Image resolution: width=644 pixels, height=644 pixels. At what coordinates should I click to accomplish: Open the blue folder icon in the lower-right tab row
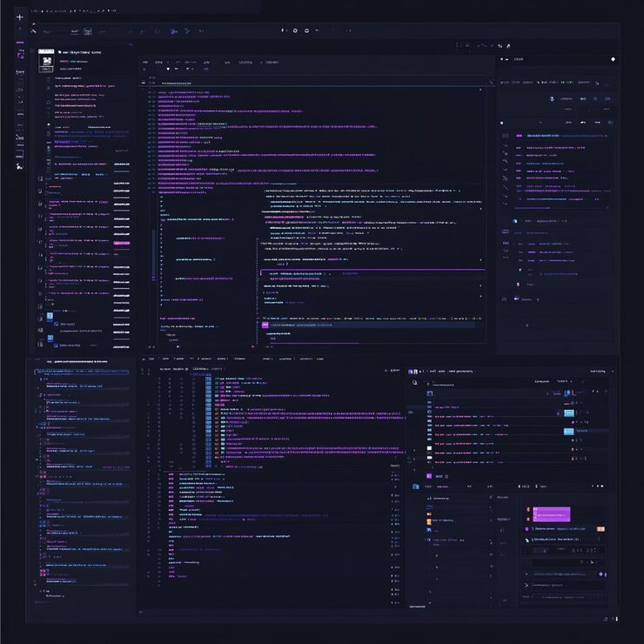(416, 486)
